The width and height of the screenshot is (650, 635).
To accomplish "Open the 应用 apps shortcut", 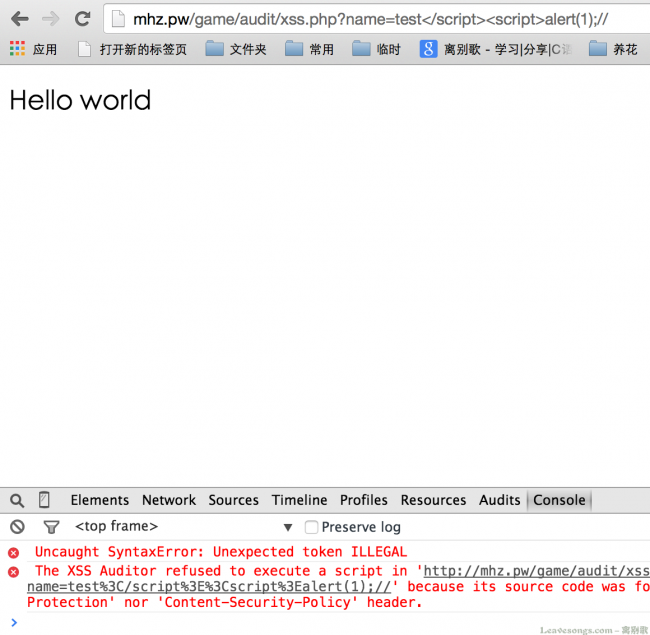I will click(x=33, y=49).
